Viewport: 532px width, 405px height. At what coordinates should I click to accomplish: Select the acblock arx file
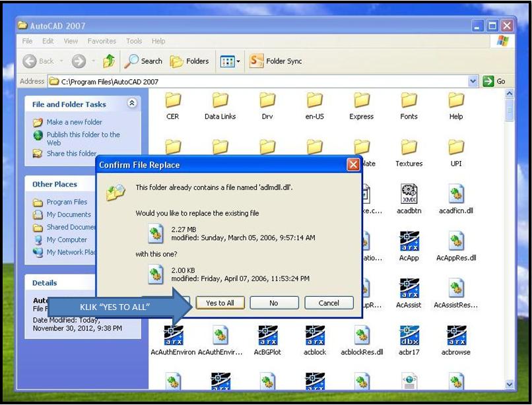point(315,340)
